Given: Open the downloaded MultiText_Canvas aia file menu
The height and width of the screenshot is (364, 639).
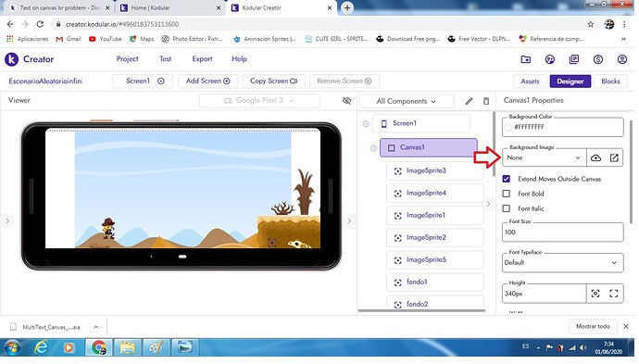Looking at the screenshot, I should (x=95, y=327).
